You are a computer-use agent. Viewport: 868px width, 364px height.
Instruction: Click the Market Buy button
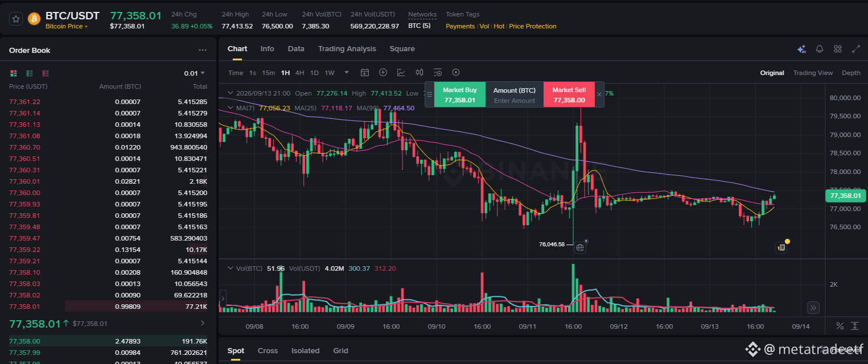click(460, 94)
